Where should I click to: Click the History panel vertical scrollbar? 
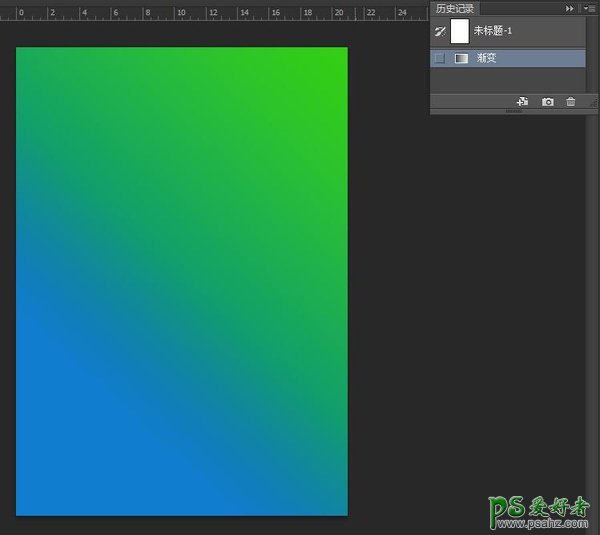coord(592,54)
